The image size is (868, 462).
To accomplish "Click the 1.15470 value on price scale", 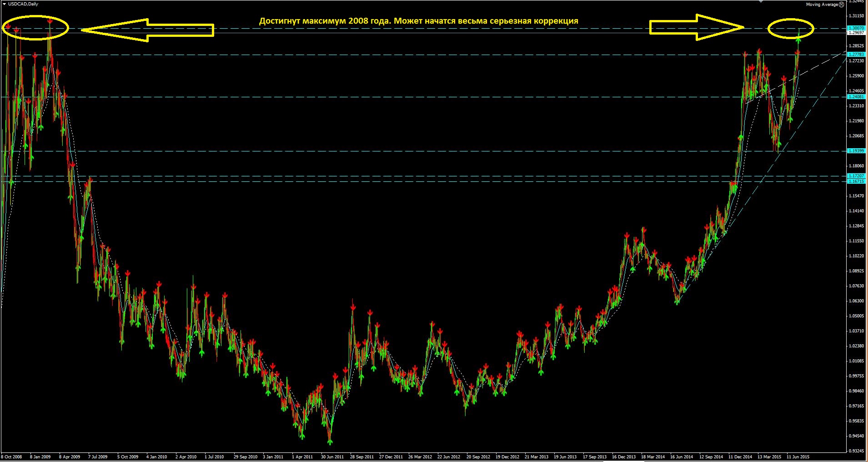I will (x=856, y=196).
